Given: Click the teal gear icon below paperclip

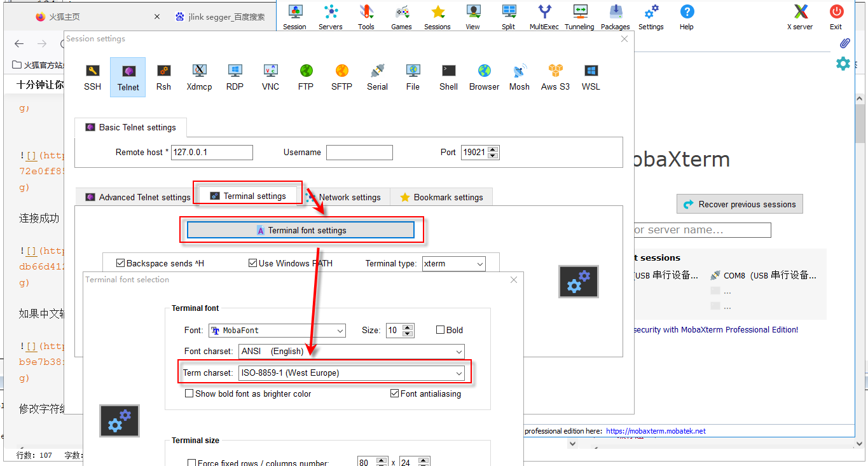Looking at the screenshot, I should [843, 64].
